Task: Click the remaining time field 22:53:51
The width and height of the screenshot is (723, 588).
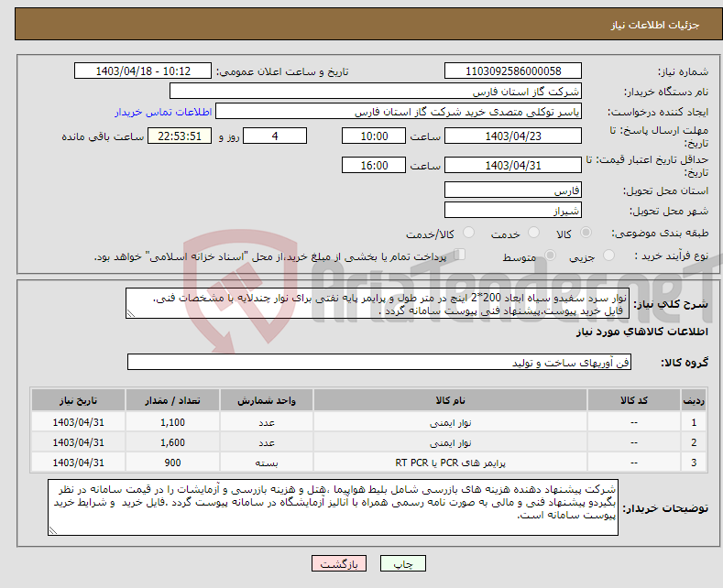Action: (x=180, y=136)
